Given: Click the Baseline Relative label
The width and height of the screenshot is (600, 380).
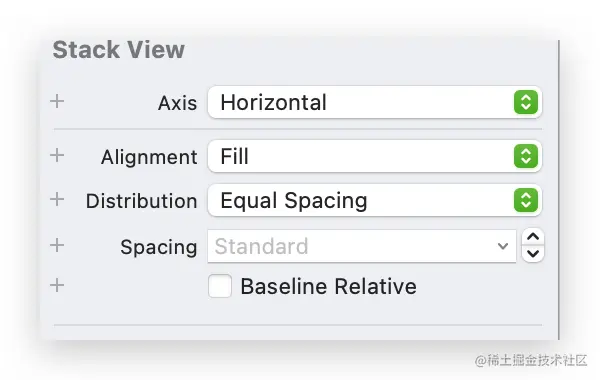Looking at the screenshot, I should (x=328, y=286).
